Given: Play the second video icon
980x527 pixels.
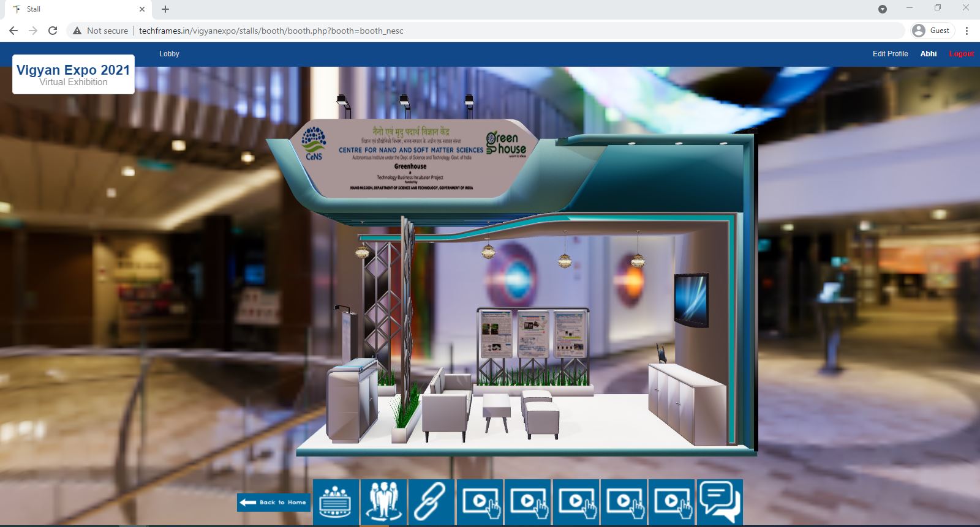Looking at the screenshot, I should [528, 502].
